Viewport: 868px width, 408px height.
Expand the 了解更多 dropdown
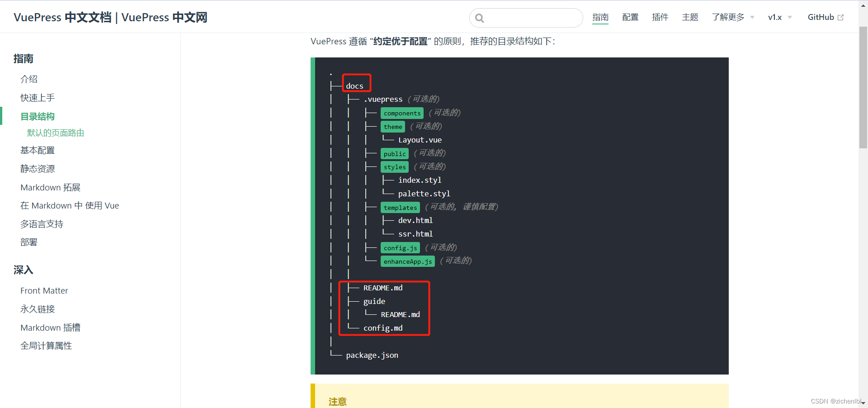coord(733,17)
